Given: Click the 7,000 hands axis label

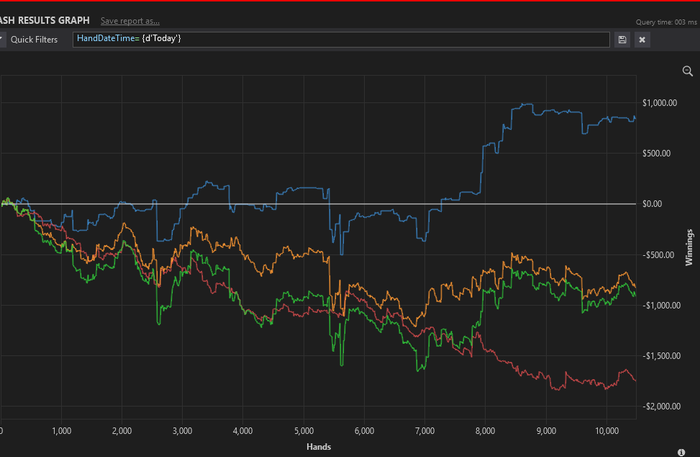Looking at the screenshot, I should [x=425, y=431].
